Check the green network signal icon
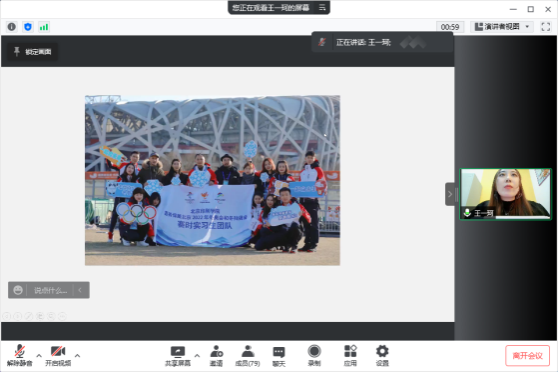This screenshot has height=372, width=558. [44, 27]
